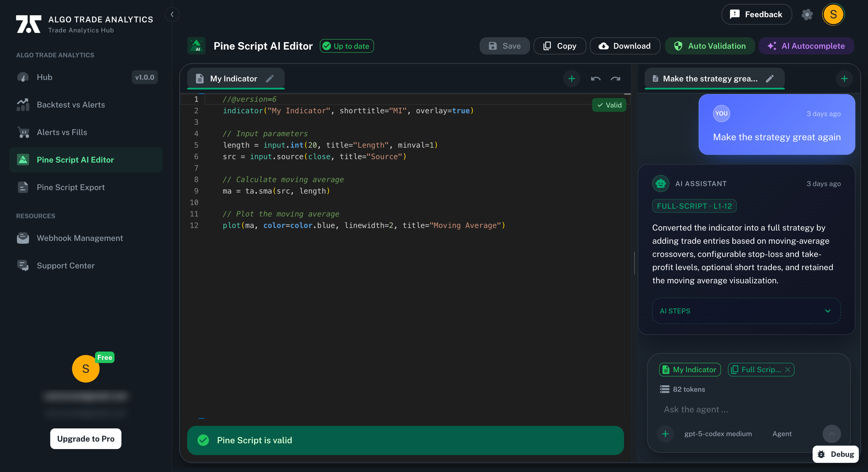Image resolution: width=868 pixels, height=472 pixels.
Task: Open the Alerts vs Fills page
Action: click(62, 132)
